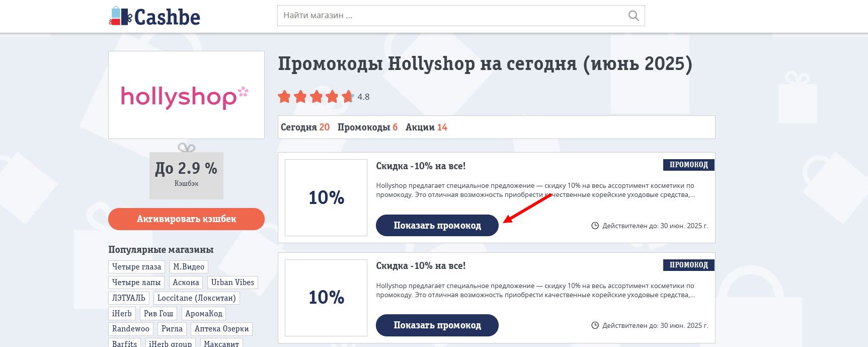Open "Четыре лапы" store link
Viewport: 868px width, 347px height.
click(x=136, y=283)
